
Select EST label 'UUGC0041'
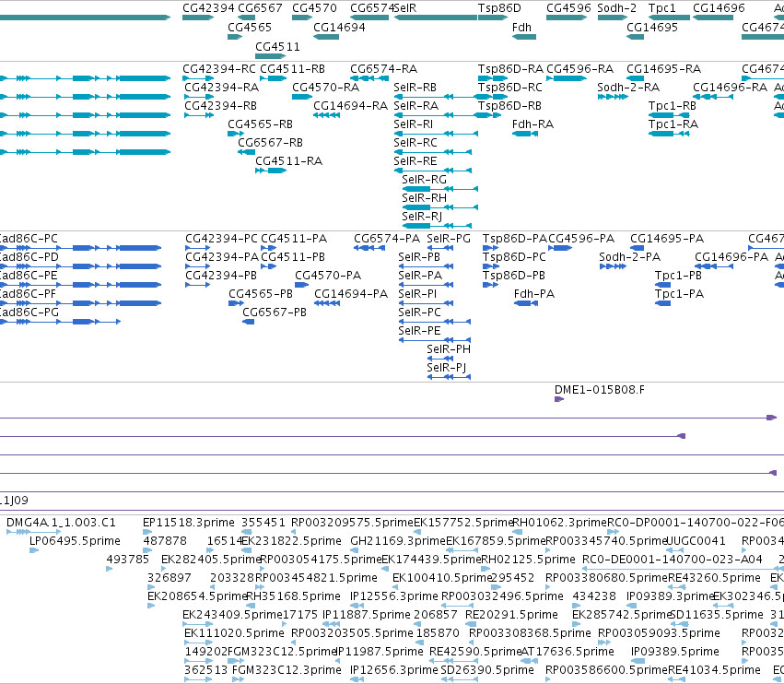[696, 541]
